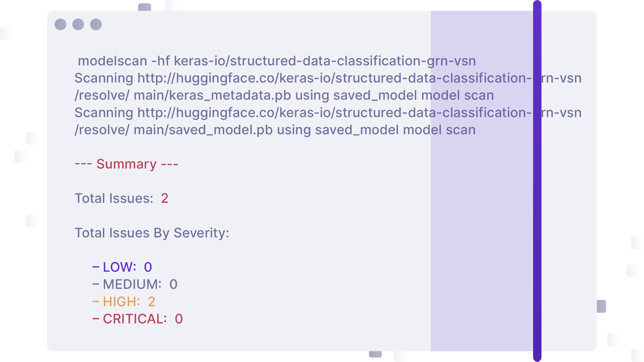Open the first Scanning huggingface.co URL
The width and height of the screenshot is (644, 362).
coord(359,78)
